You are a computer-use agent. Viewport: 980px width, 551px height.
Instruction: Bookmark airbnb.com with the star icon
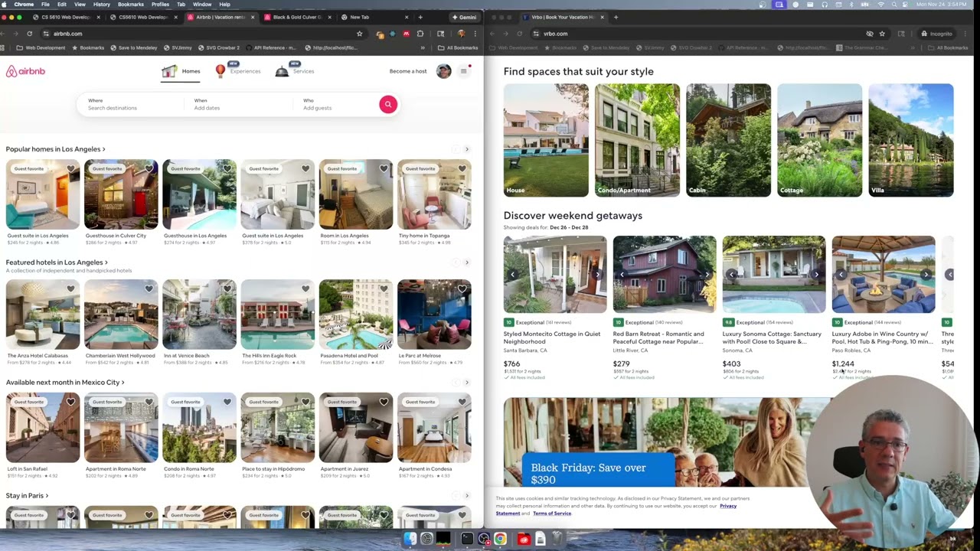point(359,34)
